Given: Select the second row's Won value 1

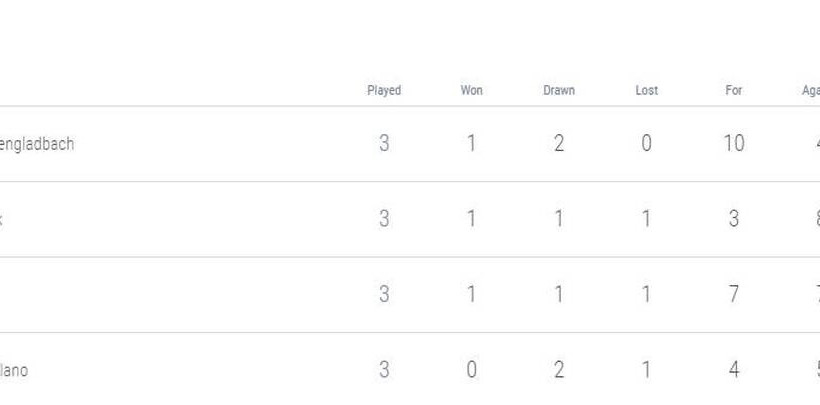Looking at the screenshot, I should 471,219.
